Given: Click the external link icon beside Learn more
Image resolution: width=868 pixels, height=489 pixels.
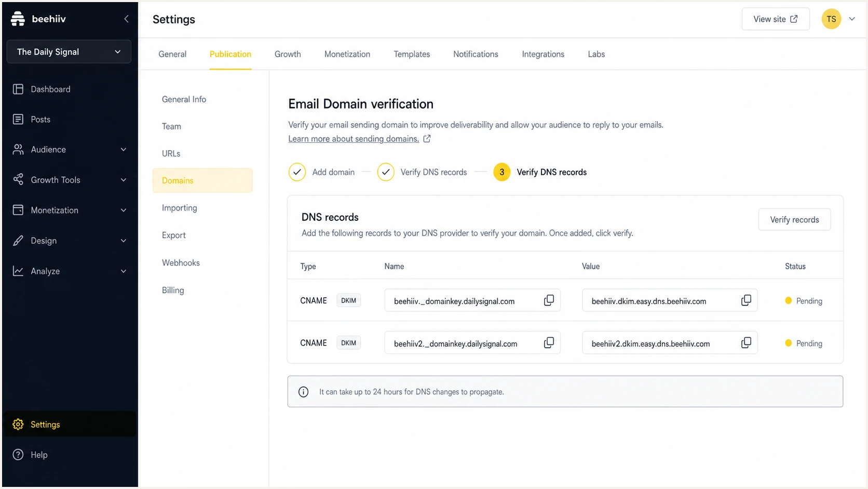Looking at the screenshot, I should (x=427, y=139).
